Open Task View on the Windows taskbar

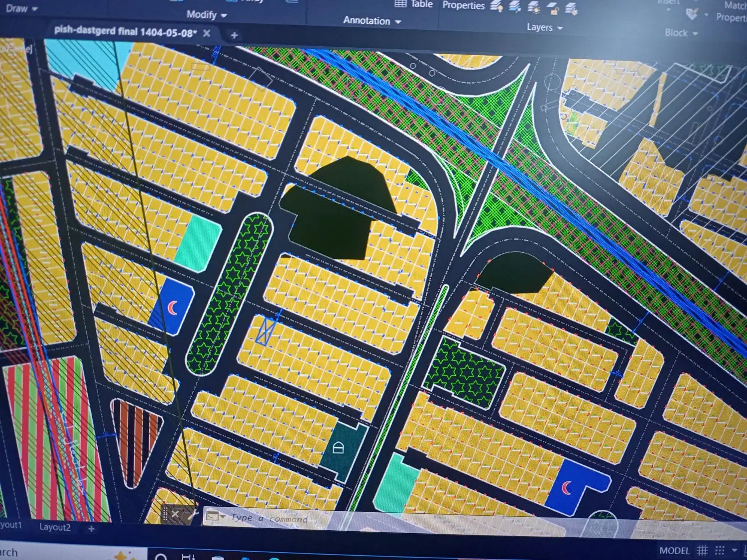[x=188, y=557]
